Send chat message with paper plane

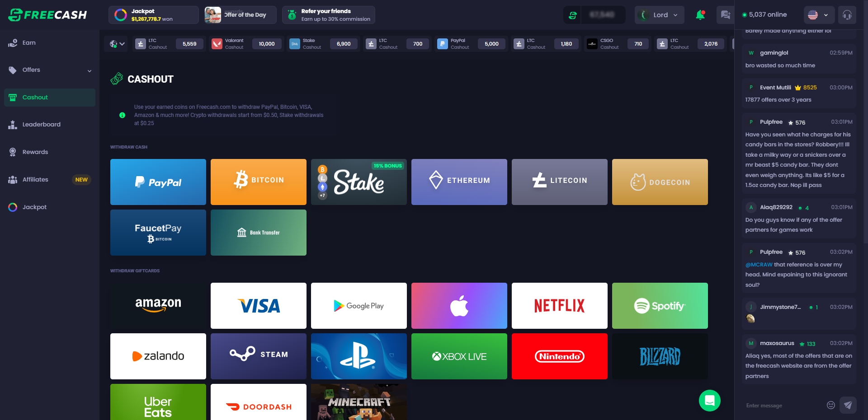848,405
